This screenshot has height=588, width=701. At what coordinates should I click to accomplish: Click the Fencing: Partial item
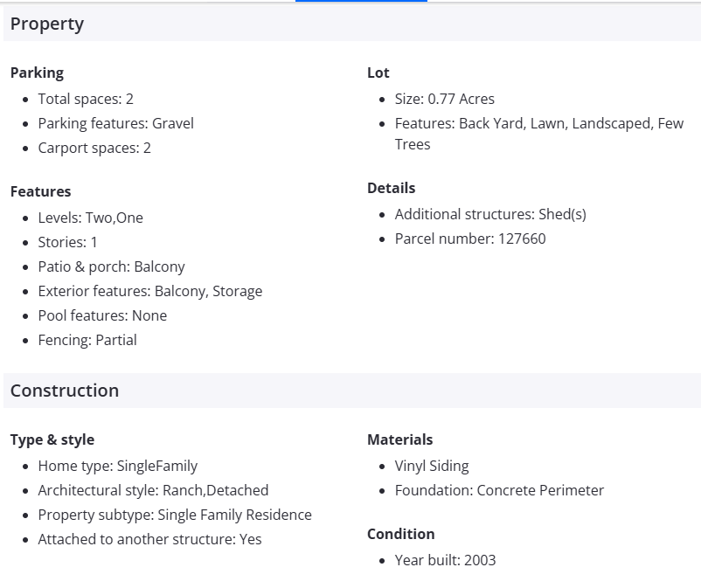click(x=87, y=340)
